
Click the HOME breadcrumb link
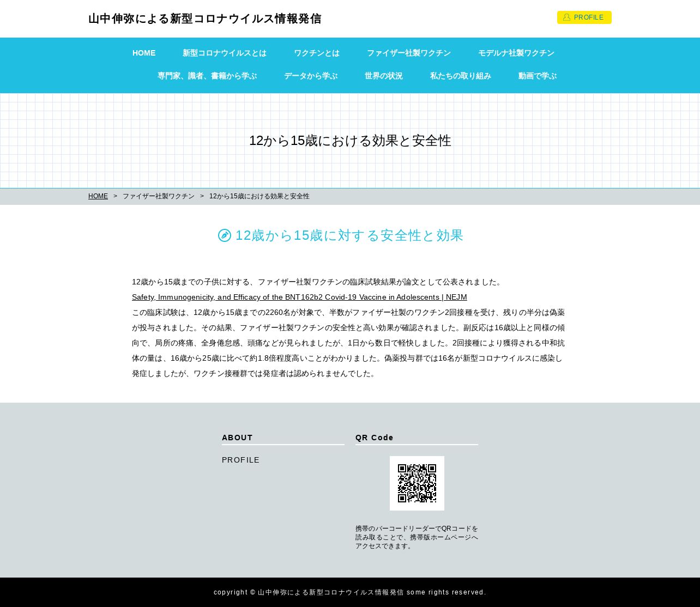(x=98, y=196)
